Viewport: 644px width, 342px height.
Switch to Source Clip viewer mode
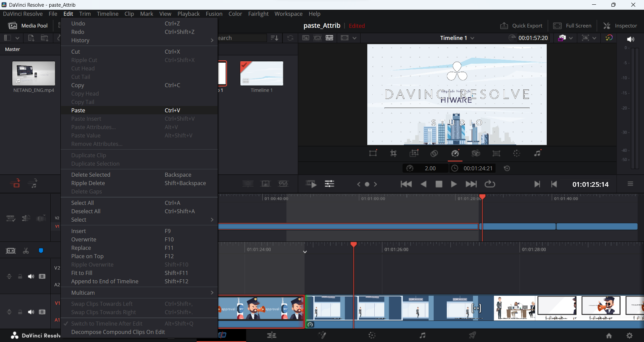(x=306, y=38)
